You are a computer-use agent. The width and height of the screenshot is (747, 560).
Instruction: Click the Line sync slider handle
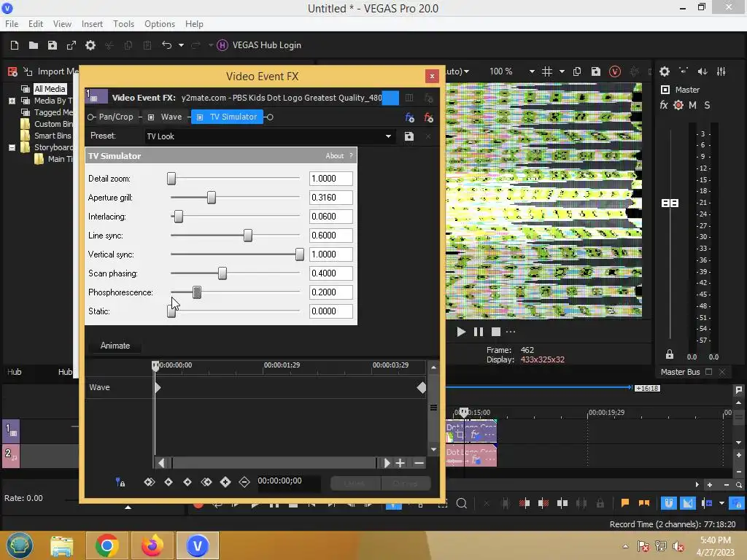[248, 236]
